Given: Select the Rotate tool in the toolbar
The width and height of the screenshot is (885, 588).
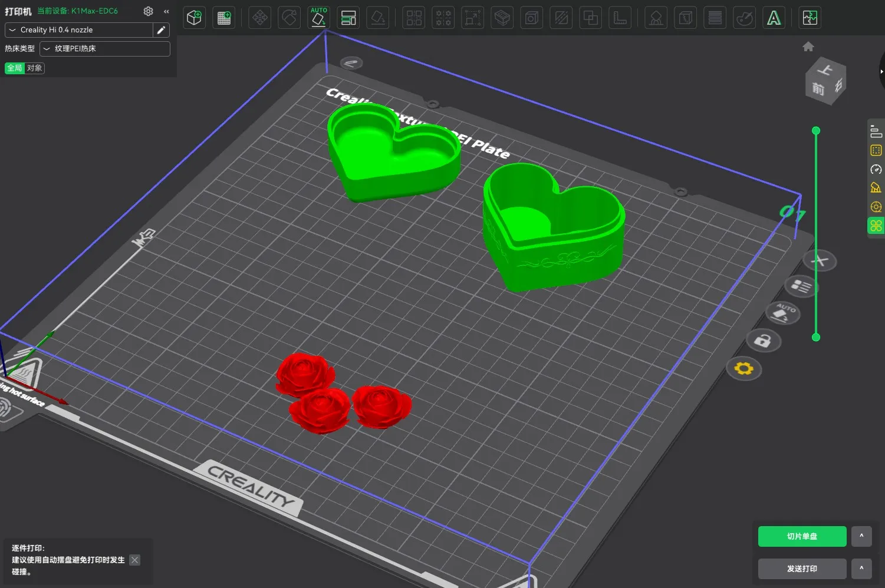Looking at the screenshot, I should [x=289, y=18].
